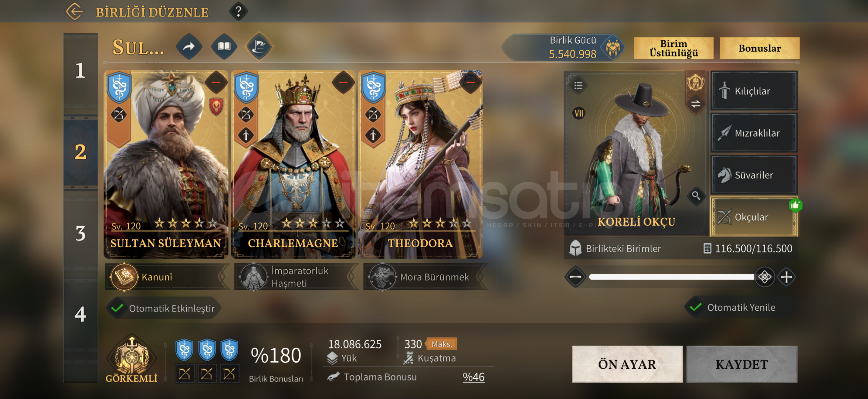The height and width of the screenshot is (399, 868).
Task: Switch to army slot 1
Action: pyautogui.click(x=81, y=71)
